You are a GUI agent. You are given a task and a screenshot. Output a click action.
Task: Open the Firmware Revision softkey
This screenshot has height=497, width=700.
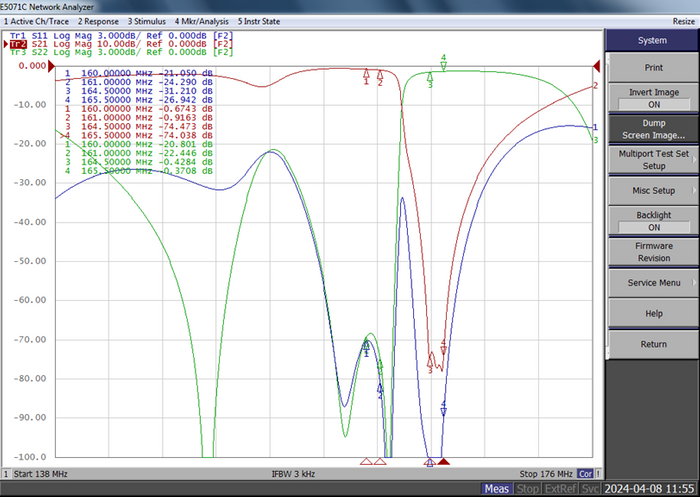coord(653,251)
